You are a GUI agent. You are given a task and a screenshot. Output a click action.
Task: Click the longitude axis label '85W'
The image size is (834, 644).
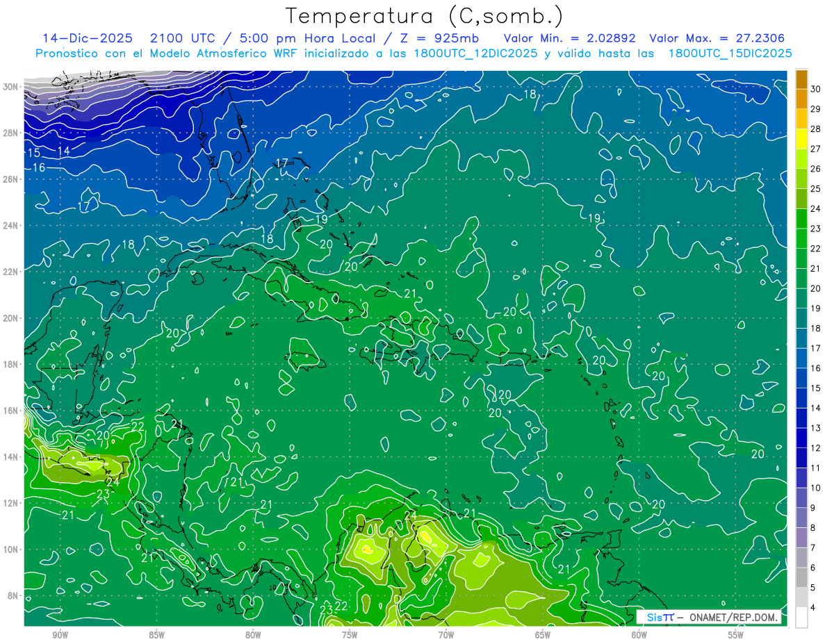(x=156, y=635)
